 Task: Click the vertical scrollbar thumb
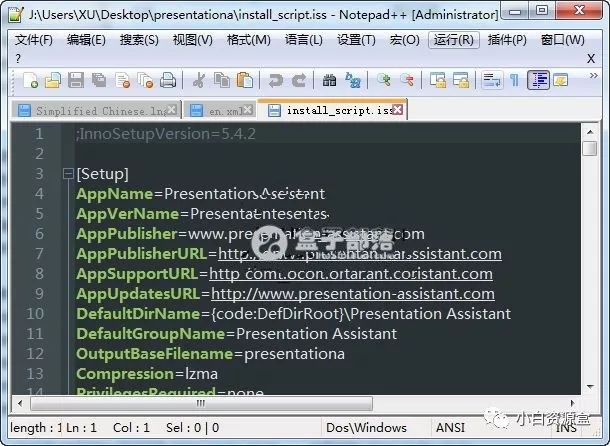590,148
